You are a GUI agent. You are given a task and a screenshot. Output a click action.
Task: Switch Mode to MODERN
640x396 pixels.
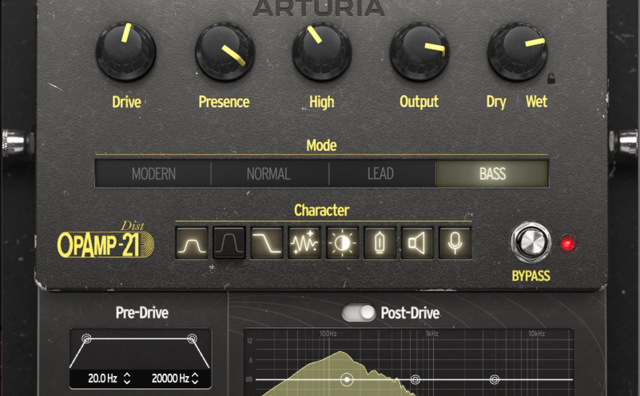pyautogui.click(x=153, y=174)
